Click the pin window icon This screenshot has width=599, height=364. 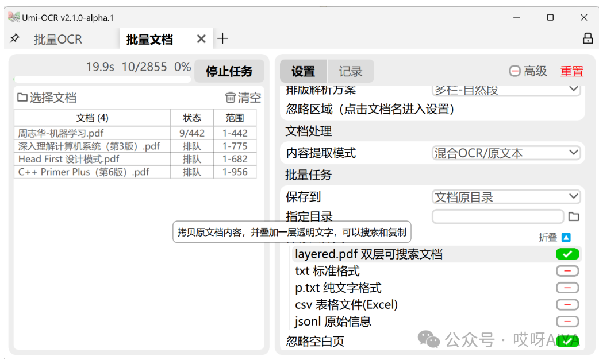(x=15, y=38)
